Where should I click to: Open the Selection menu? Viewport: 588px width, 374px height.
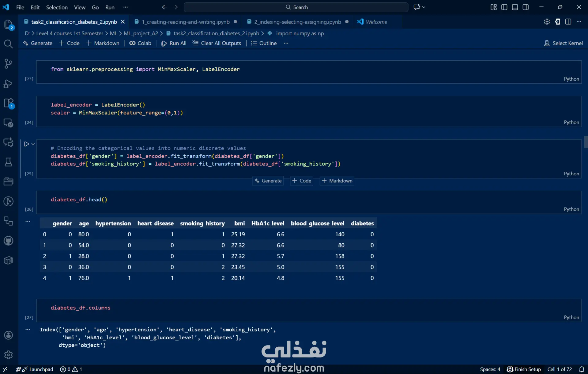point(57,7)
